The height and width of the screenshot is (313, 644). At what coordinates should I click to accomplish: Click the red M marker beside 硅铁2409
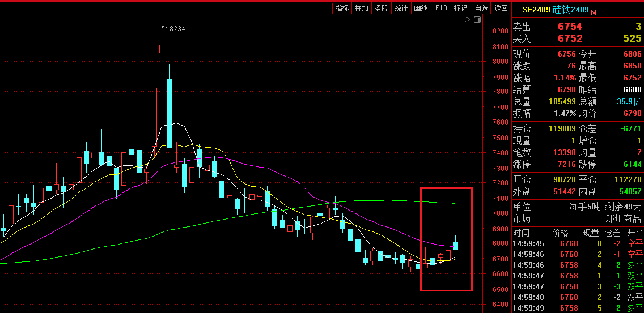[x=594, y=12]
